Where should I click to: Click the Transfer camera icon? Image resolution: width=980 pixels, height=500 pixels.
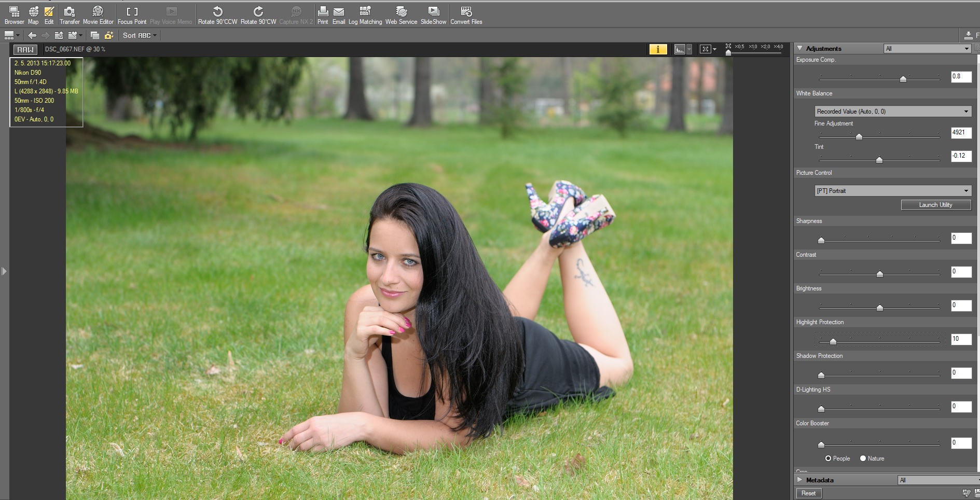coord(69,15)
